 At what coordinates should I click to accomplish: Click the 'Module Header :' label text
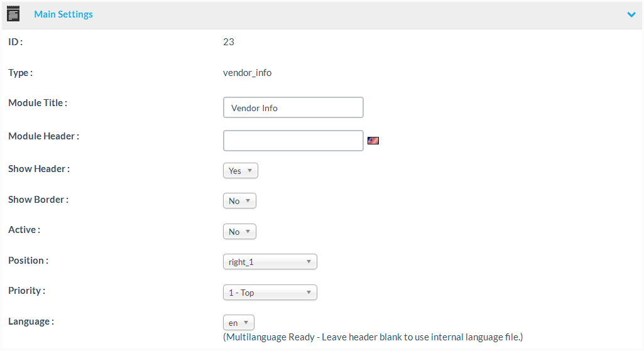43,136
